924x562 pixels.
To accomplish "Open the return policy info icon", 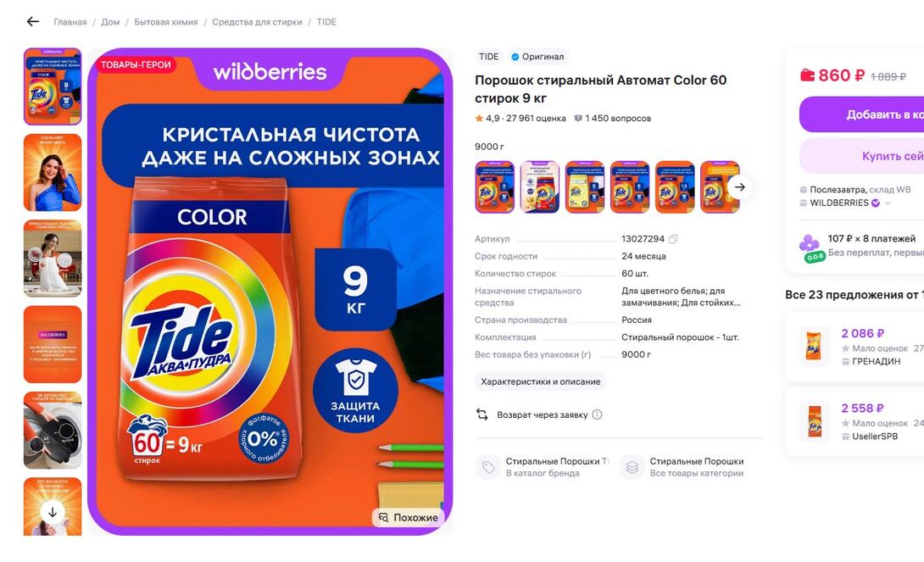I will [597, 415].
